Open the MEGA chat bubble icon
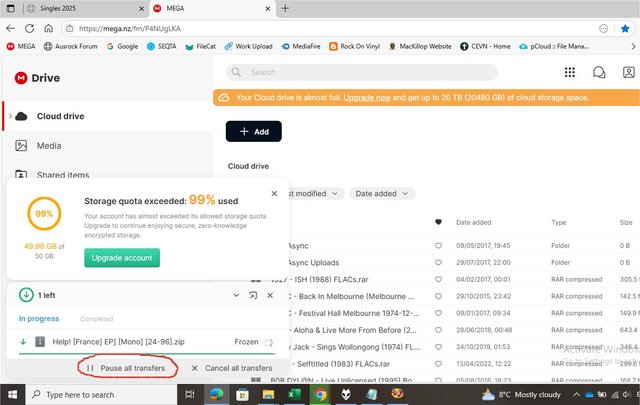640x405 pixels. click(599, 72)
